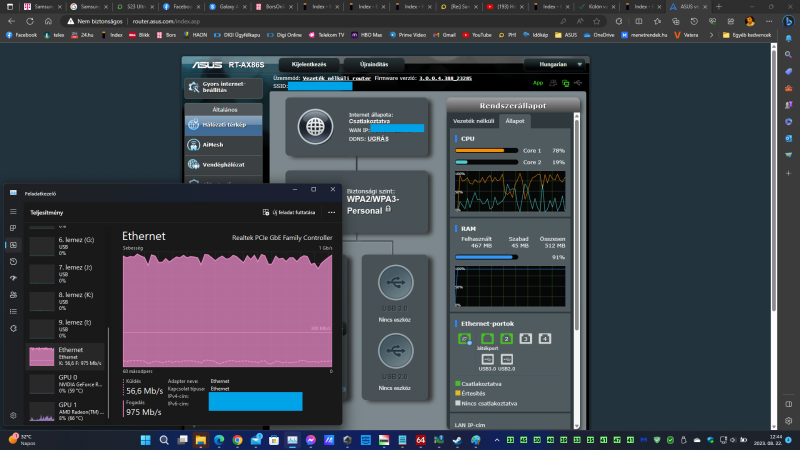800x450 pixels.
Task: Open AiMesh menu item
Action: point(223,145)
